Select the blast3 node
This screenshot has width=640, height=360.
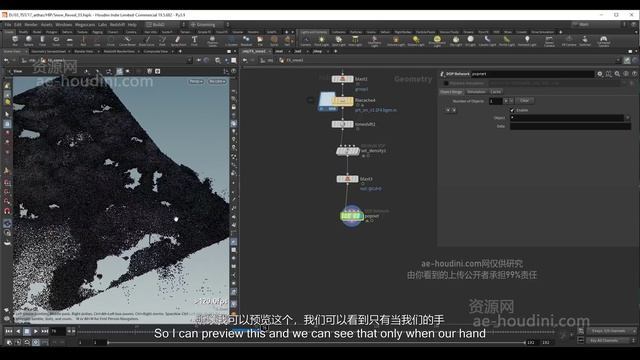point(347,179)
